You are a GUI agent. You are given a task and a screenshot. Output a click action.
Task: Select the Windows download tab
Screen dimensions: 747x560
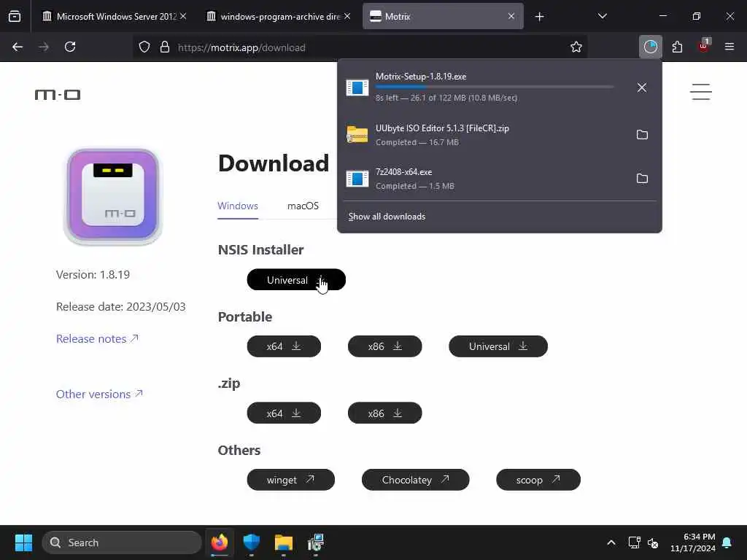tap(238, 206)
